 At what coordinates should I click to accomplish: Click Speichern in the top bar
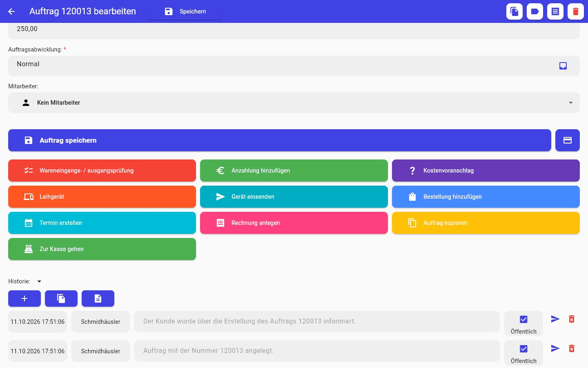coord(185,11)
